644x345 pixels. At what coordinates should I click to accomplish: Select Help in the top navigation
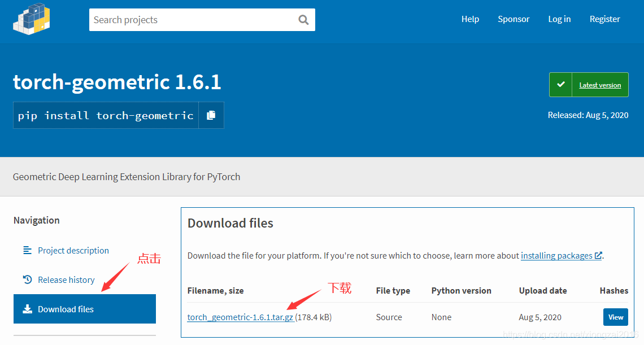470,19
